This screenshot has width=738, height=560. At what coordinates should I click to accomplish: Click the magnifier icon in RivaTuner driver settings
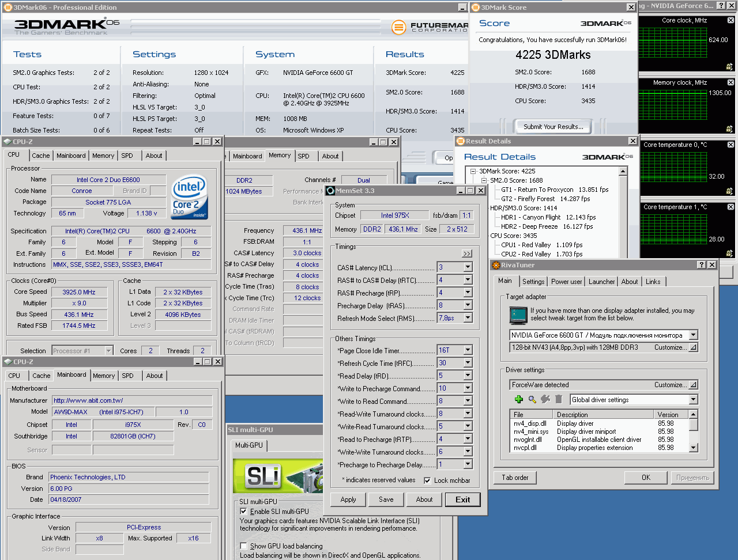coord(532,399)
